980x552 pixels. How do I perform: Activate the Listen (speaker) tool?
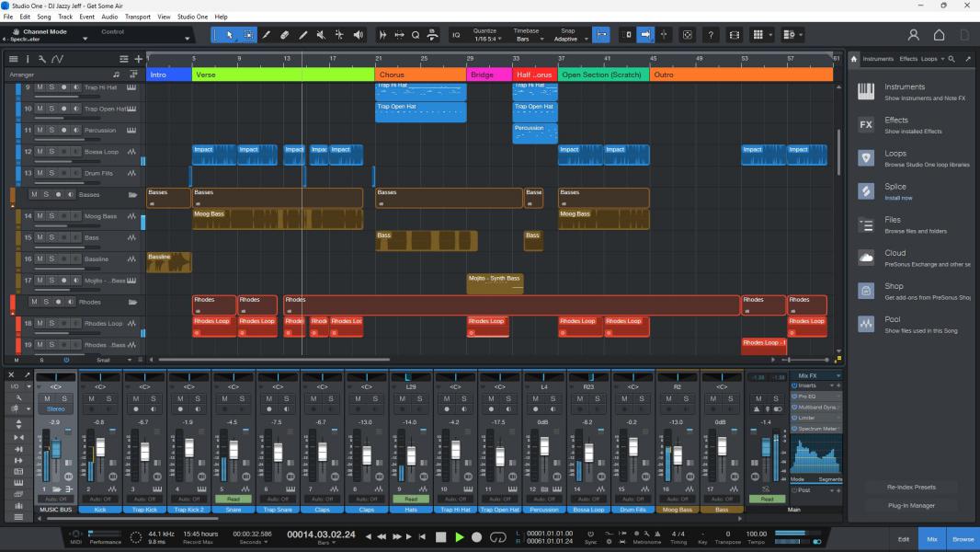coord(359,35)
